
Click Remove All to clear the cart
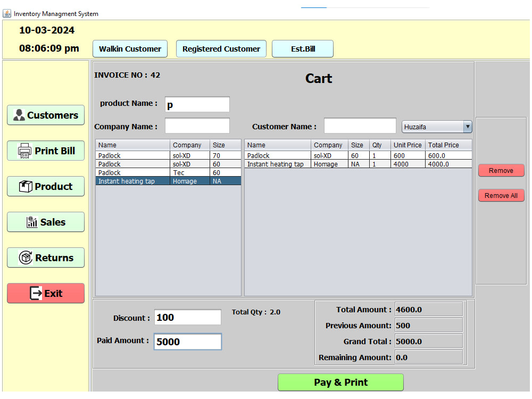(501, 195)
